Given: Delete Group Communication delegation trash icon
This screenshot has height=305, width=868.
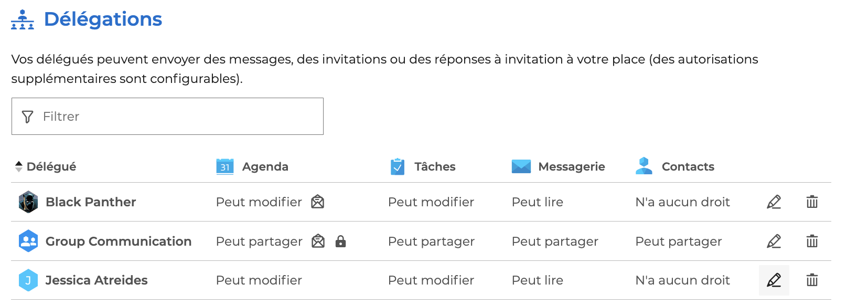Looking at the screenshot, I should click(x=812, y=241).
